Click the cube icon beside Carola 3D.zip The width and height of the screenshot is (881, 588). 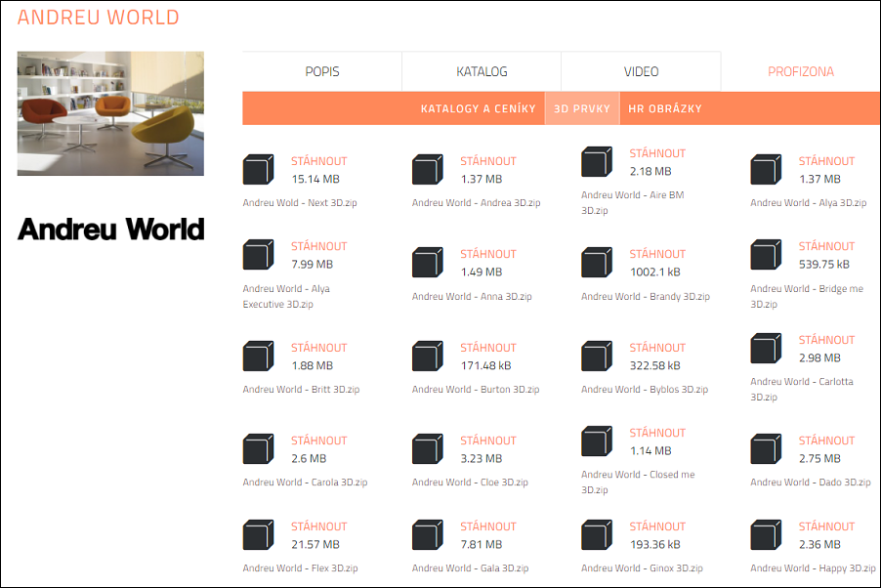coord(258,449)
